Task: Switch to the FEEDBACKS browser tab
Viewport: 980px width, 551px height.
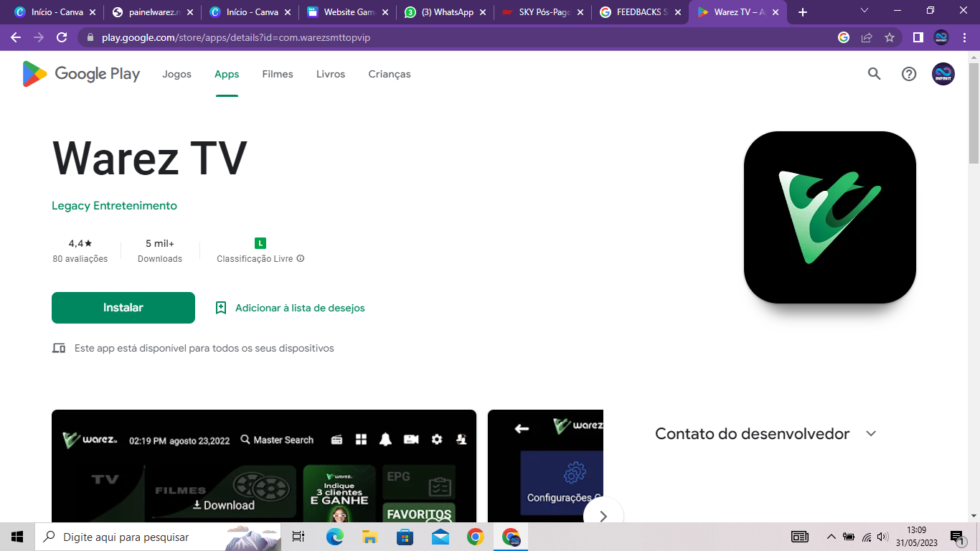Action: 640,12
